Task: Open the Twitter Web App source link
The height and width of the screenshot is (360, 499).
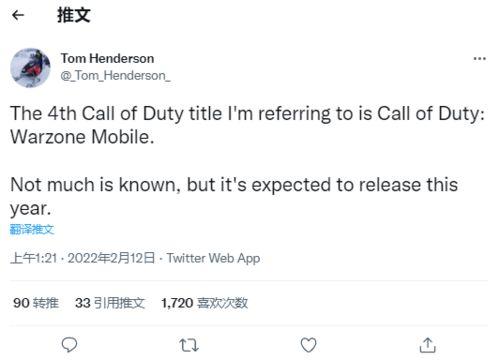Action: click(x=213, y=258)
